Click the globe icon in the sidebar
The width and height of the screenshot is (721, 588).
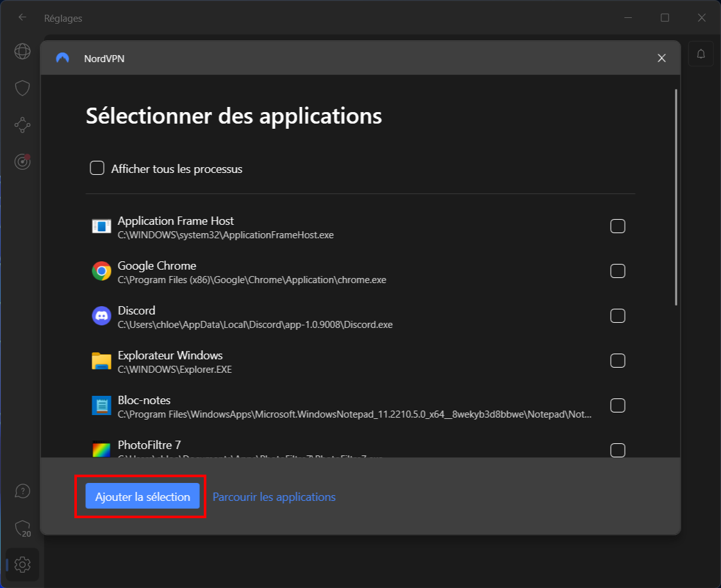pos(22,51)
